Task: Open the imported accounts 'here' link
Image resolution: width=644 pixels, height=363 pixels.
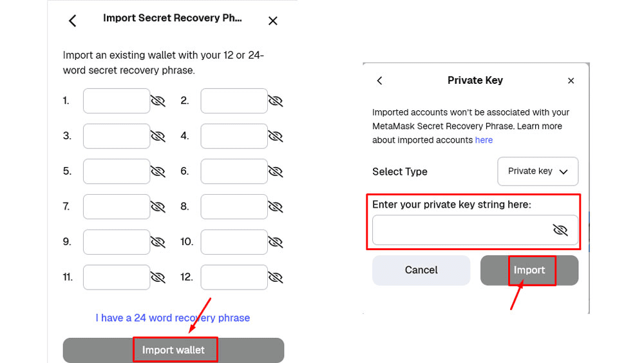Action: click(484, 140)
